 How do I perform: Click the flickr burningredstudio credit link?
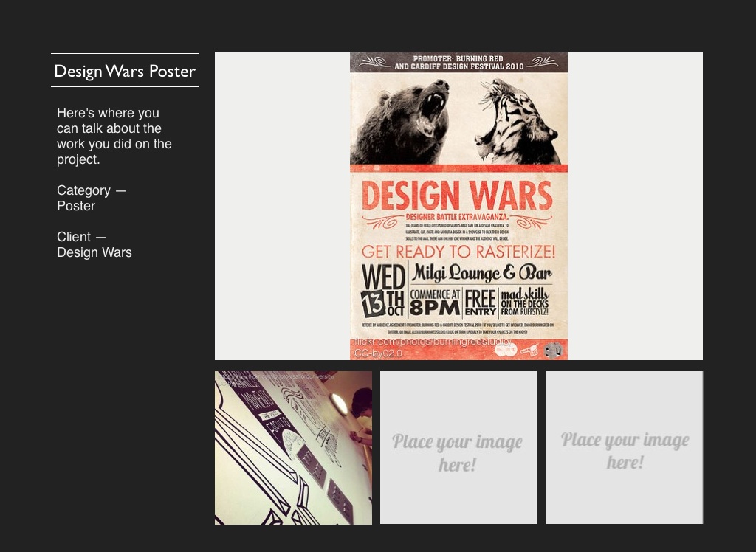tap(433, 342)
